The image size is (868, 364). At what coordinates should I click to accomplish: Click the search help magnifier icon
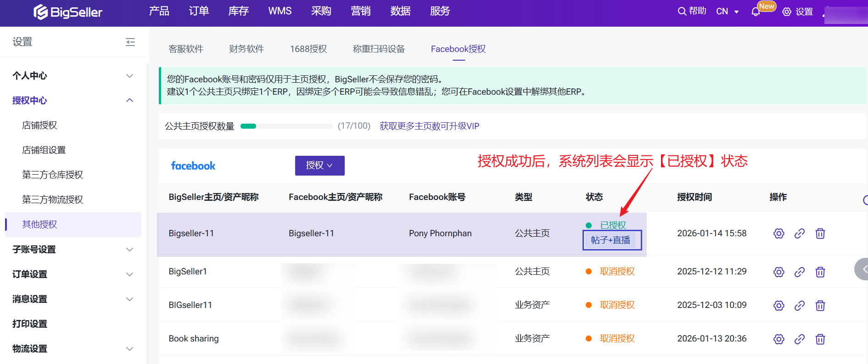point(682,11)
